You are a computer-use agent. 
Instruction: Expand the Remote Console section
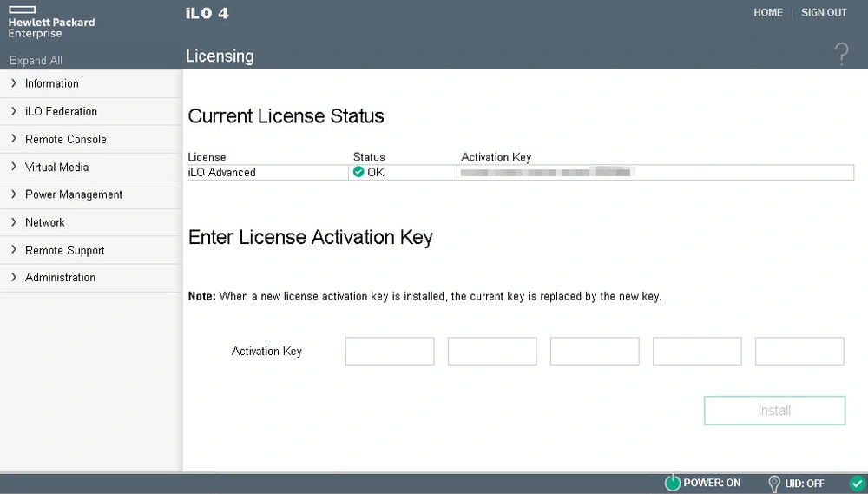(x=65, y=139)
